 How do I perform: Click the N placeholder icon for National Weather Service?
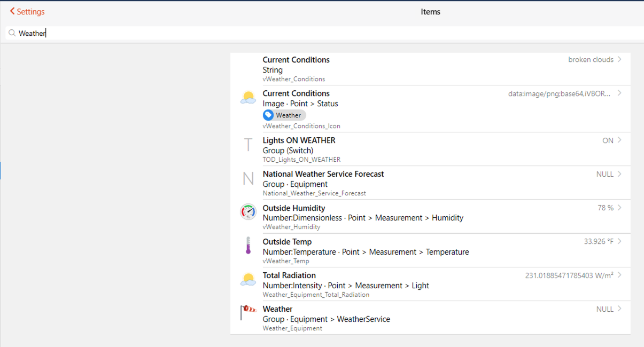[x=248, y=178]
